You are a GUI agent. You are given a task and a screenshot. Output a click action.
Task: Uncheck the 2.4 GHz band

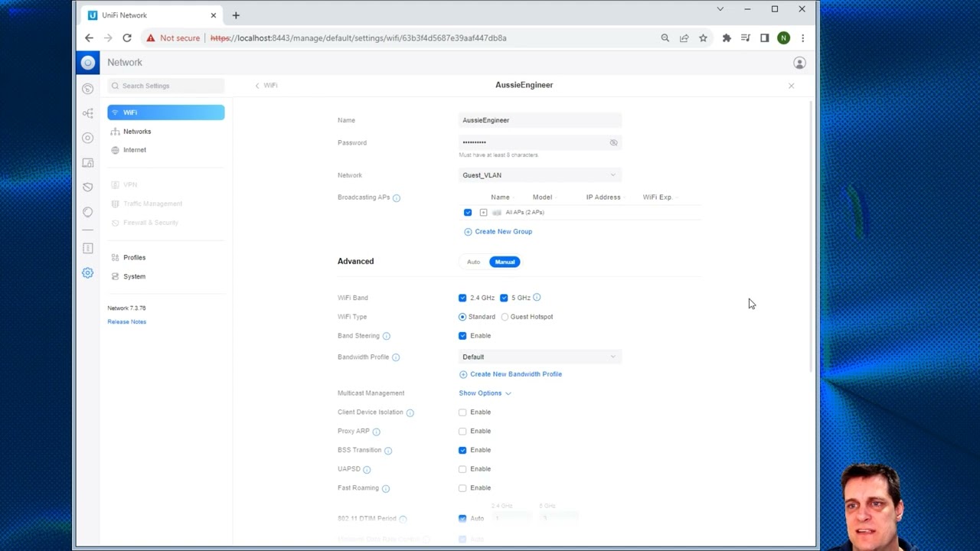(x=462, y=298)
